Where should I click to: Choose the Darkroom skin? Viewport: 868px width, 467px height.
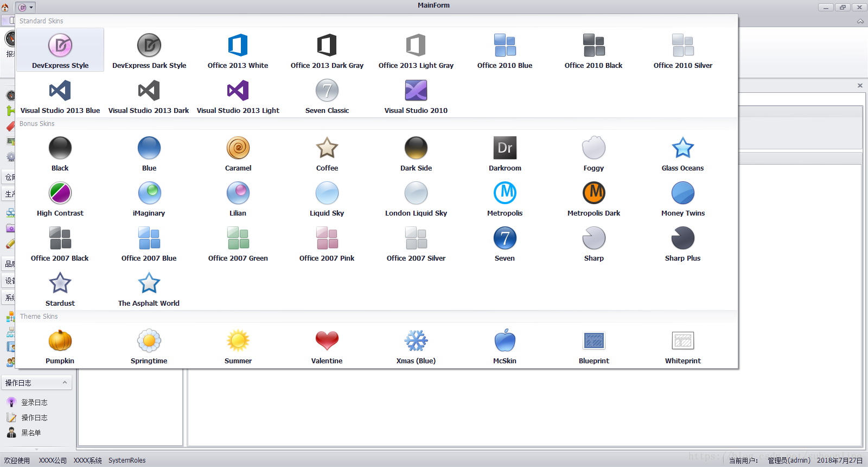(x=505, y=153)
